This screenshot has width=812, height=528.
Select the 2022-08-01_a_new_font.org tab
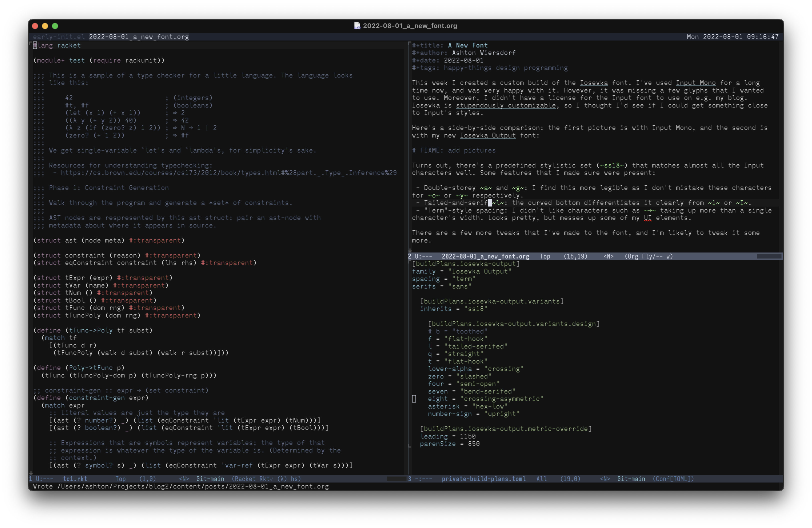[x=138, y=37]
